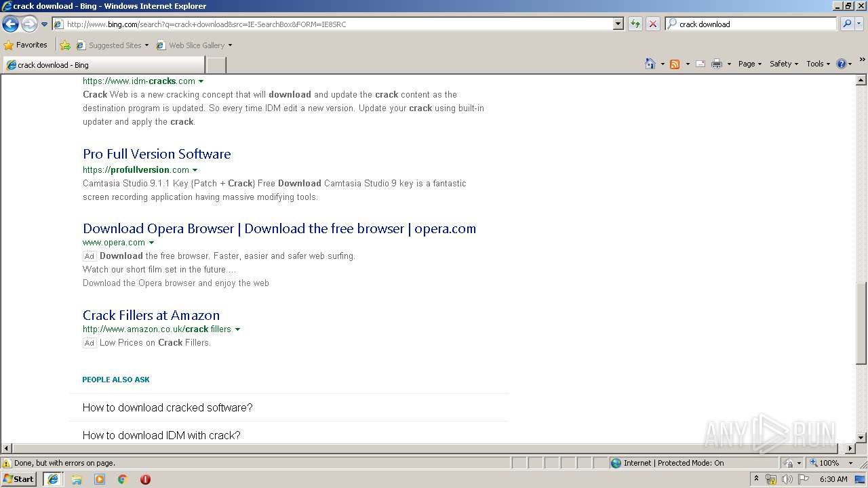Click the 6:30 AM system clock
The height and width of the screenshot is (488, 868).
tap(833, 479)
